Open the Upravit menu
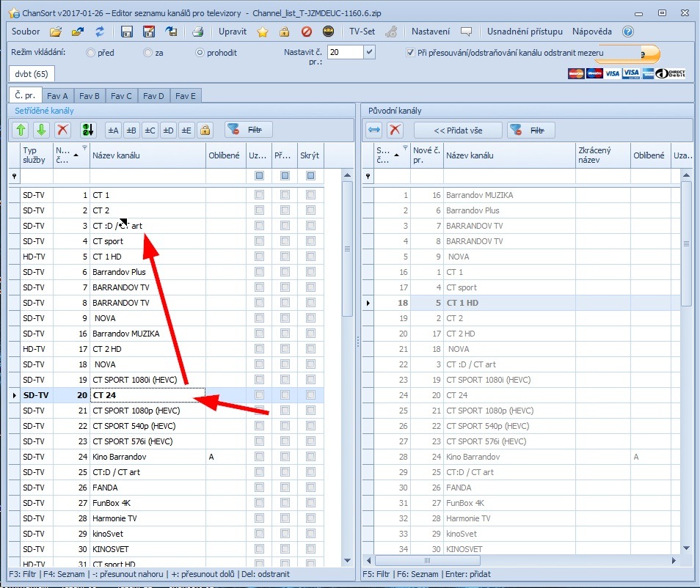The width and height of the screenshot is (700, 588). point(232,32)
